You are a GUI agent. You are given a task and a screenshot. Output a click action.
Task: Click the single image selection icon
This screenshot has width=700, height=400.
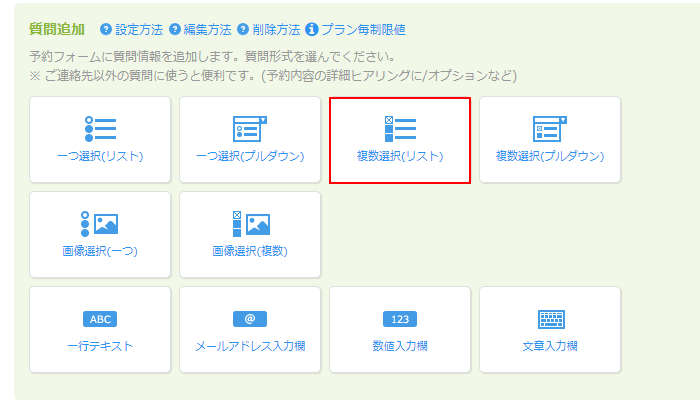pyautogui.click(x=100, y=223)
